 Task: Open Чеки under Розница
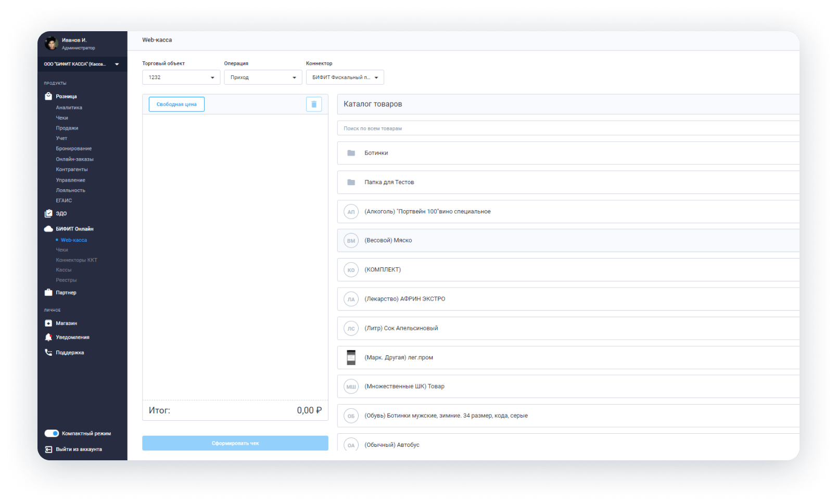pos(62,118)
